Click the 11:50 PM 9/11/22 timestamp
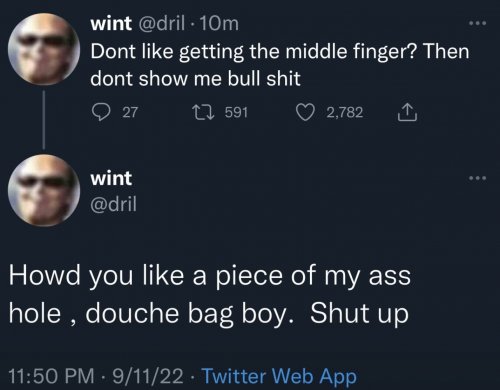The height and width of the screenshot is (390, 500). coord(96,376)
